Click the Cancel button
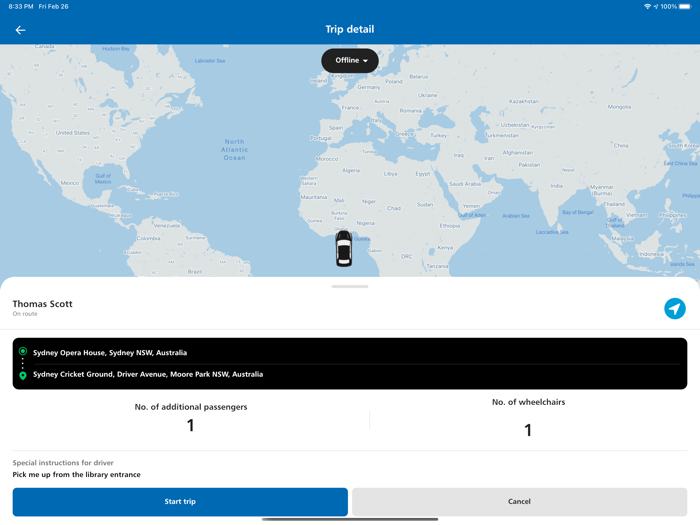This screenshot has height=525, width=700. 519,502
